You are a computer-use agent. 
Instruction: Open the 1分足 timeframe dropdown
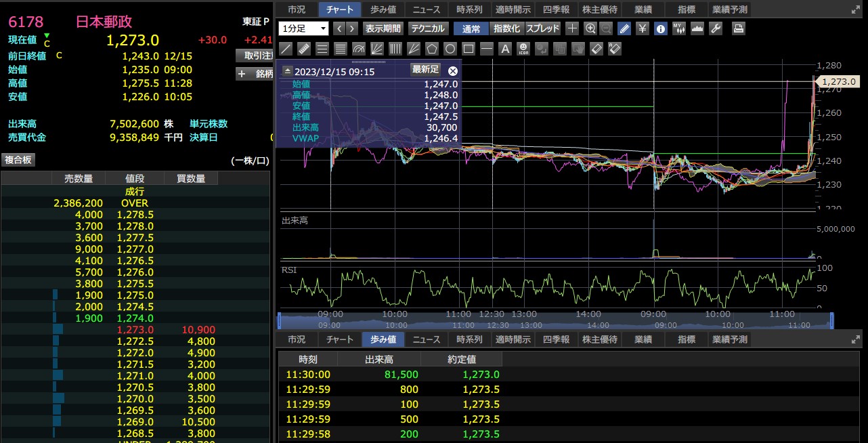(x=303, y=28)
